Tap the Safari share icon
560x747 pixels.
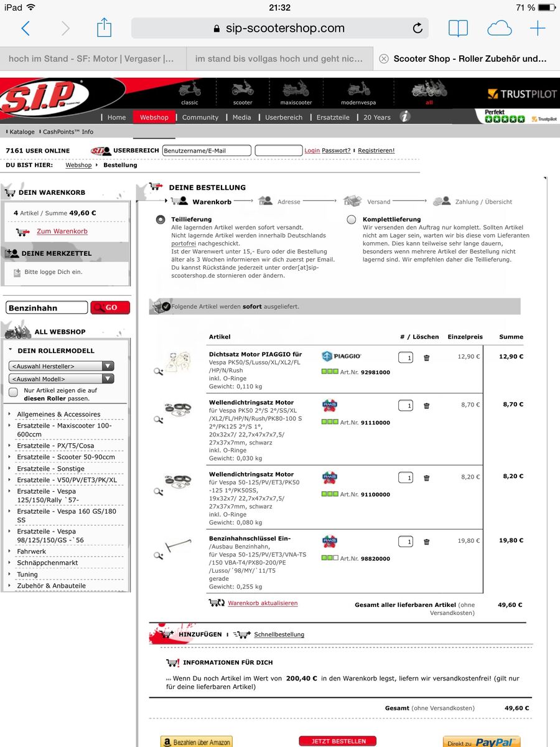(104, 27)
